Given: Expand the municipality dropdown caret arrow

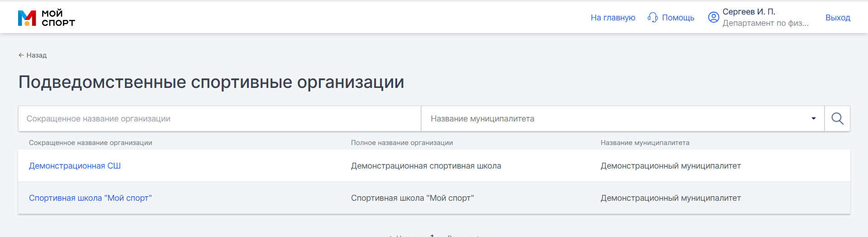Looking at the screenshot, I should coord(813,119).
